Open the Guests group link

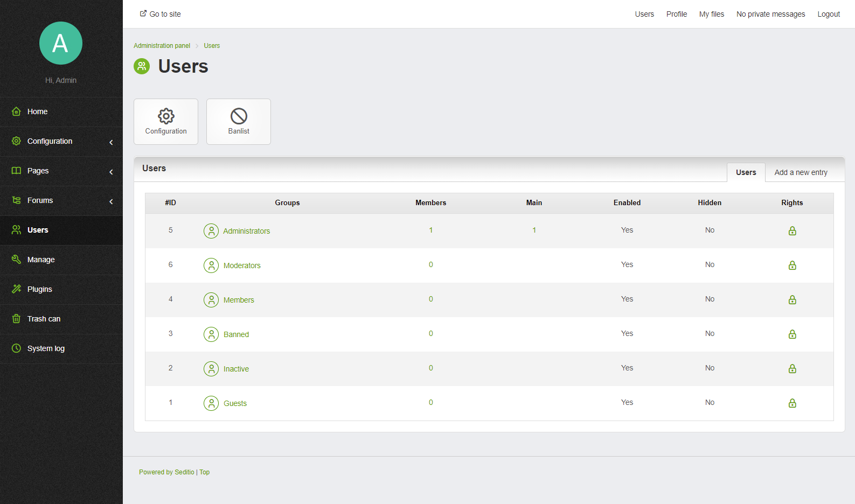235,403
